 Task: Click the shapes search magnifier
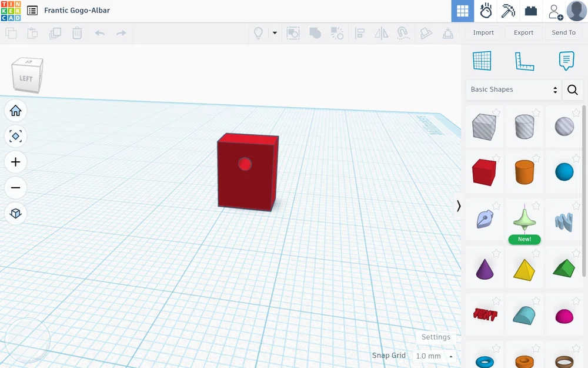[x=572, y=89]
